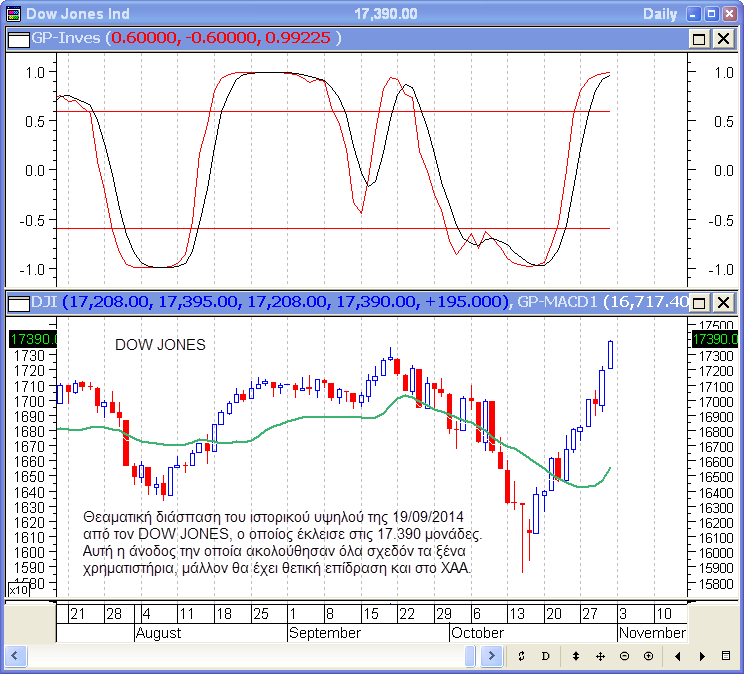The height and width of the screenshot is (674, 744).
Task: Open the square menu icon at bottom right
Action: [x=727, y=656]
